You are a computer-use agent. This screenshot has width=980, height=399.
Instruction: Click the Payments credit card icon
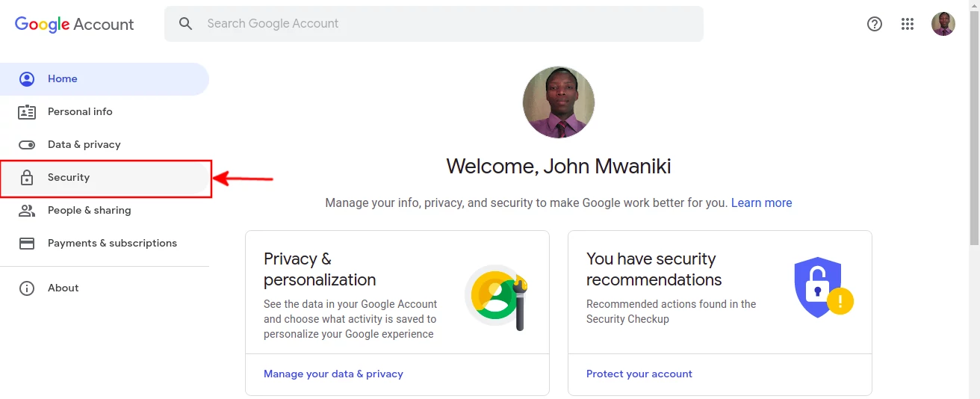point(27,244)
